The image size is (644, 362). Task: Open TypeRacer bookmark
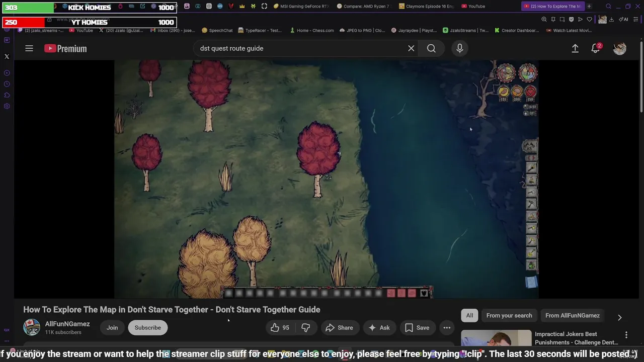[x=260, y=30]
